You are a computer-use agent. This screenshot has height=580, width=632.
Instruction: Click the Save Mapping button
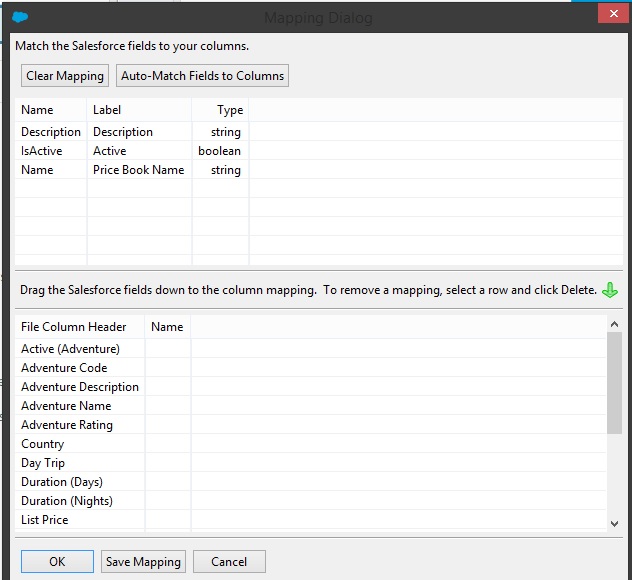click(x=143, y=562)
